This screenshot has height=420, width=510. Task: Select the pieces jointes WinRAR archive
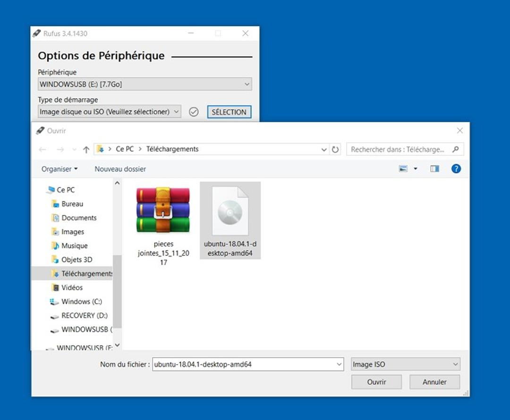(163, 224)
